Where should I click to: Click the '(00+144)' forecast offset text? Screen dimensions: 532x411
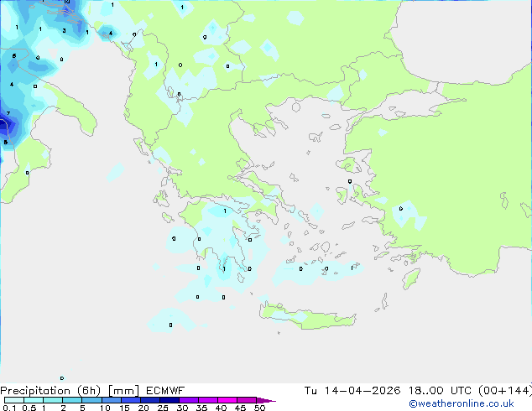coord(505,391)
